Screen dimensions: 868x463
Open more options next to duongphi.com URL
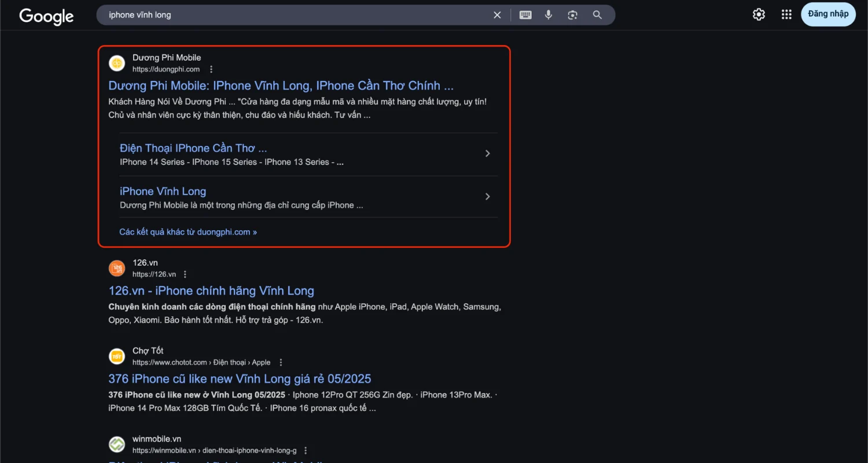[x=211, y=69]
